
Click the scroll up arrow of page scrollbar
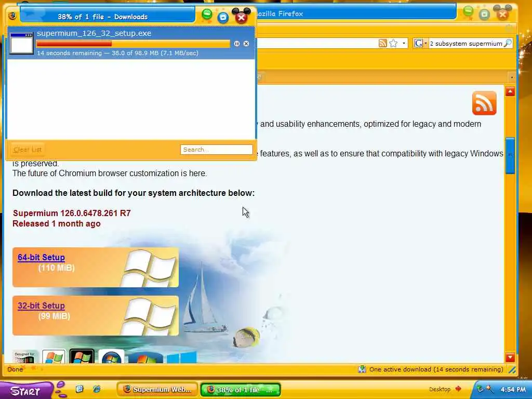pos(510,91)
